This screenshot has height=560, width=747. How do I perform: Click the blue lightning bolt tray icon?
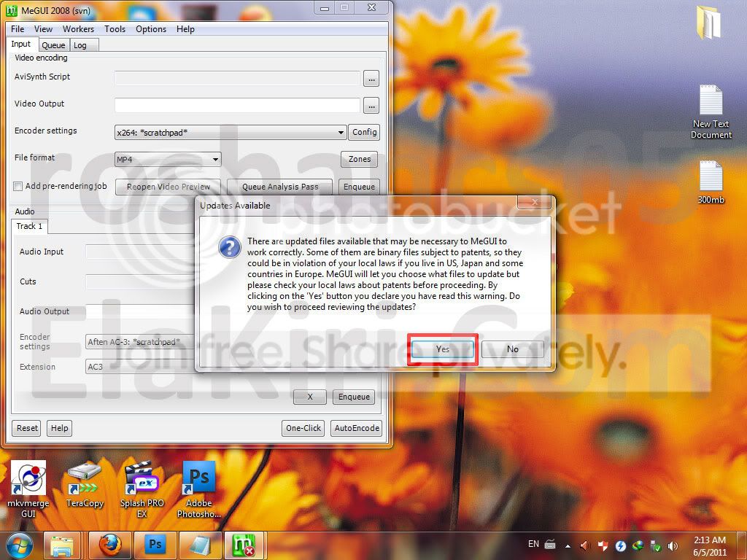pos(620,545)
